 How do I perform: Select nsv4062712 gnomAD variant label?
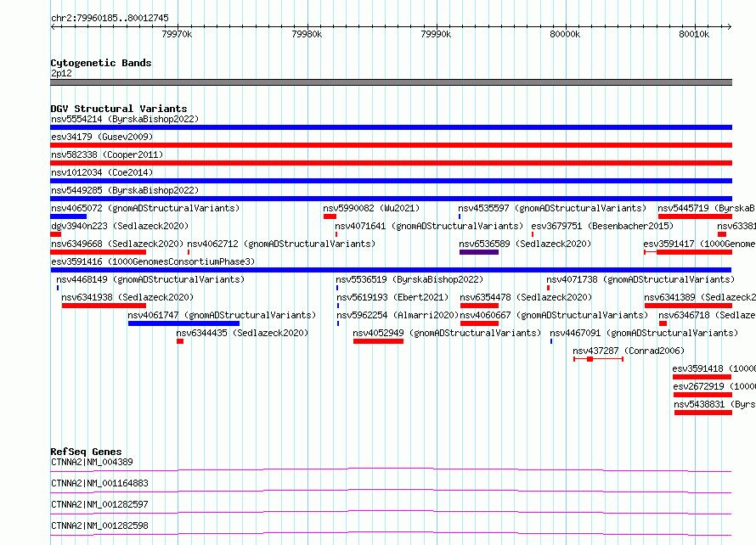(281, 244)
